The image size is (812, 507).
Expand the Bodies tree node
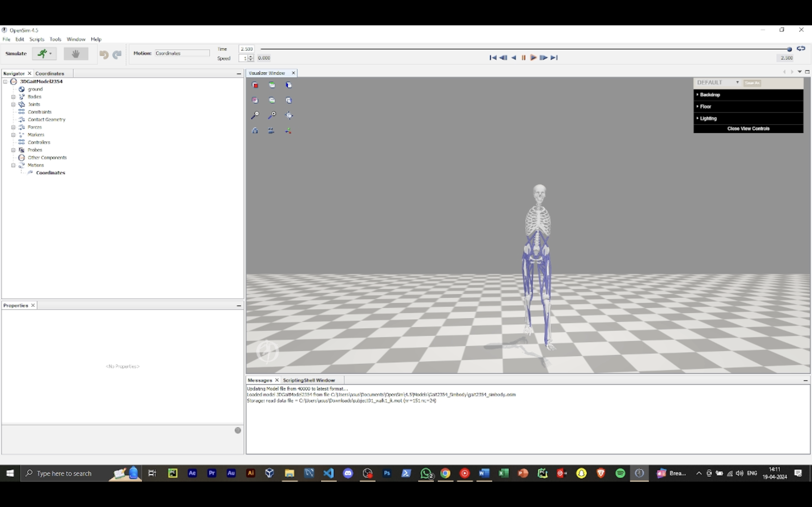[x=14, y=97]
